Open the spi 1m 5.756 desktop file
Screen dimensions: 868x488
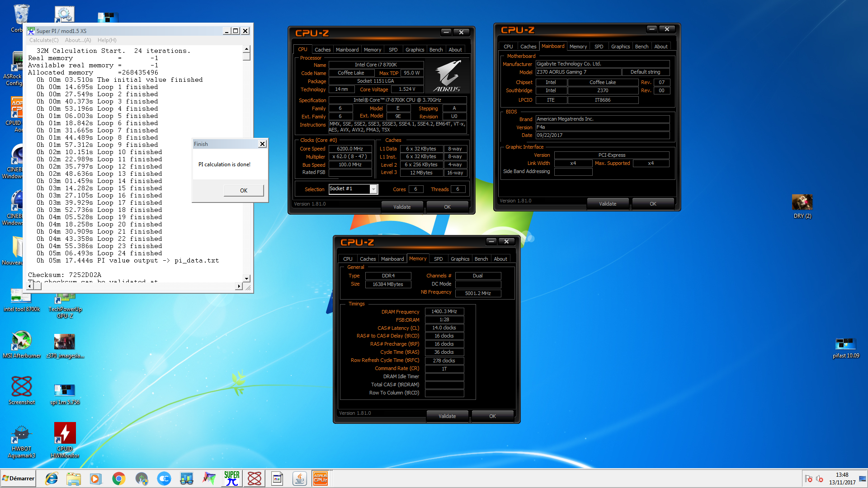(x=65, y=394)
